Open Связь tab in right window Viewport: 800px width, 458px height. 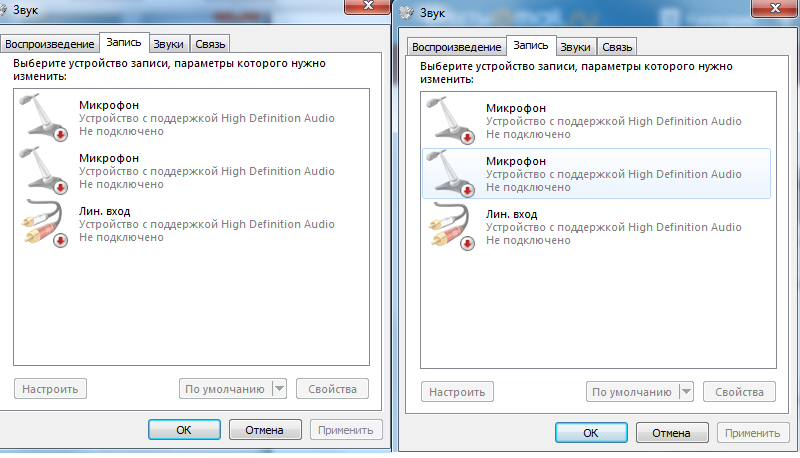pyautogui.click(x=617, y=47)
